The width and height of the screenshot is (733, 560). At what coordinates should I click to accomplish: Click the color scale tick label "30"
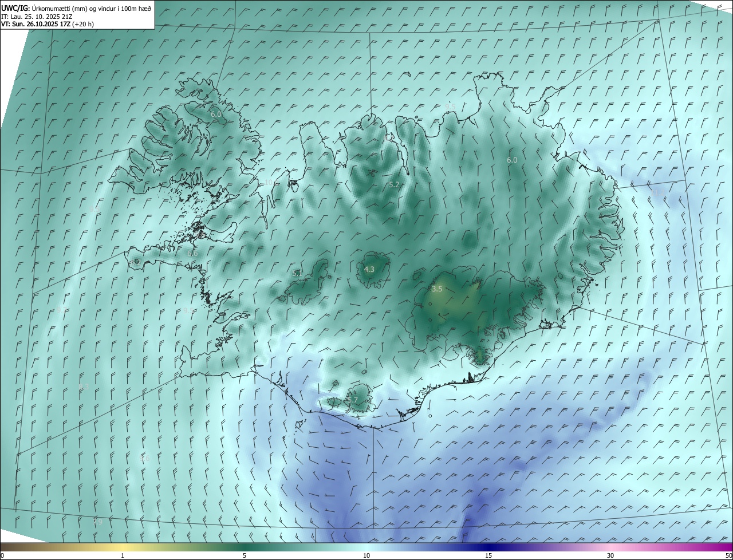click(610, 556)
